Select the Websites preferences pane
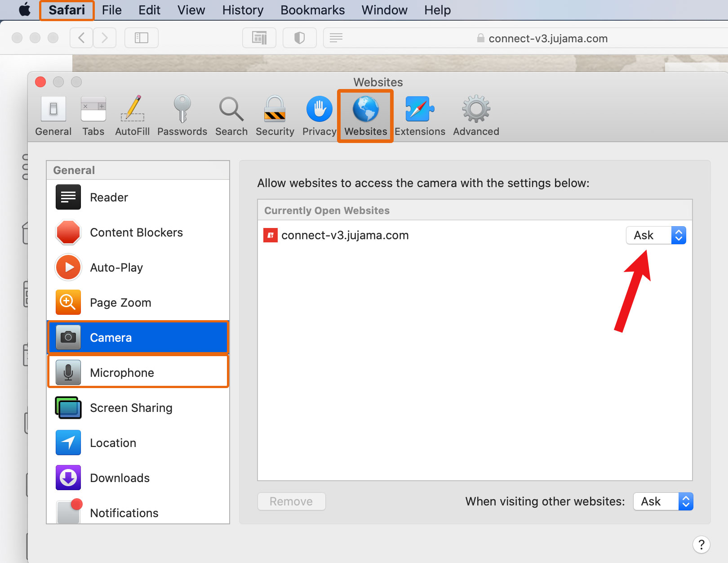Screen dimensions: 728x563 tap(365, 116)
